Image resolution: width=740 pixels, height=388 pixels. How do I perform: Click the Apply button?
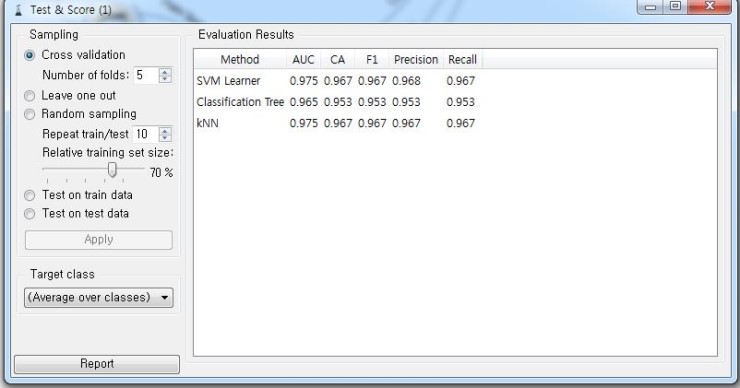tap(99, 240)
